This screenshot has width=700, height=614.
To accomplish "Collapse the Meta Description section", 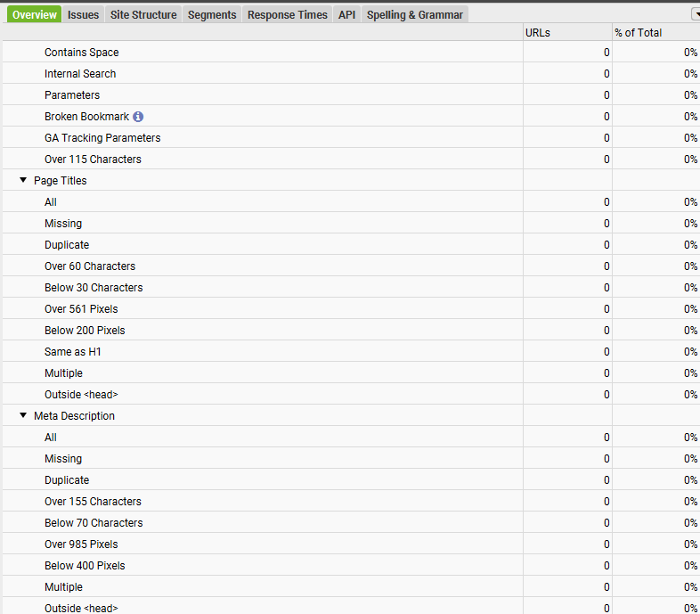I will click(x=23, y=415).
